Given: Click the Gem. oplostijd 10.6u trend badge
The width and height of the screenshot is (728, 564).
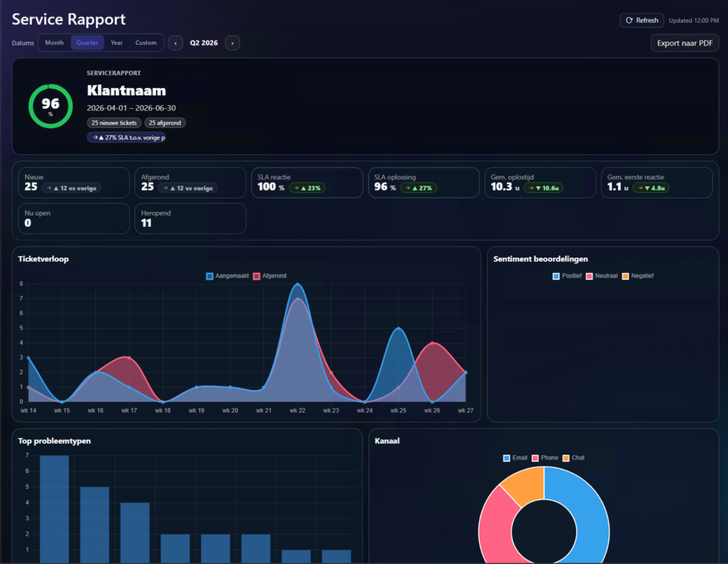Looking at the screenshot, I should click(x=543, y=188).
